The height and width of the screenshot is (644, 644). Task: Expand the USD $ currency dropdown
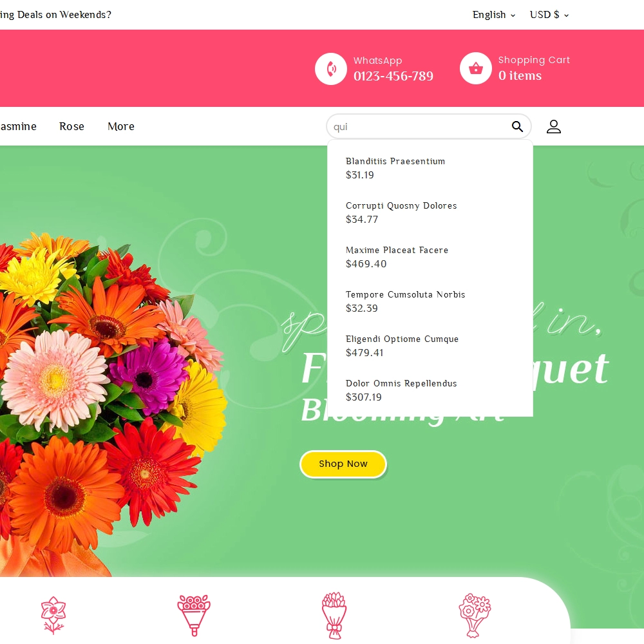pos(549,15)
